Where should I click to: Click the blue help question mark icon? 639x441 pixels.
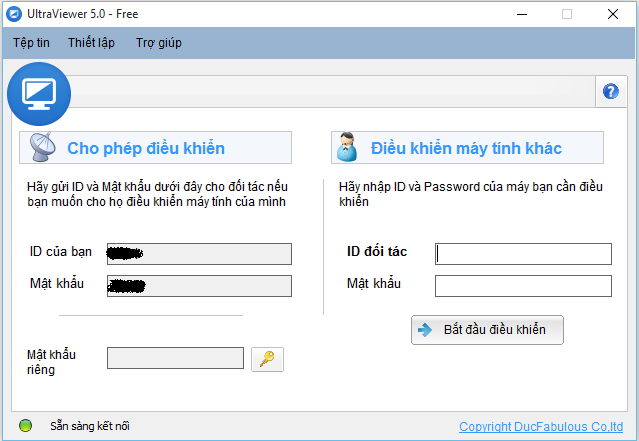coord(610,91)
